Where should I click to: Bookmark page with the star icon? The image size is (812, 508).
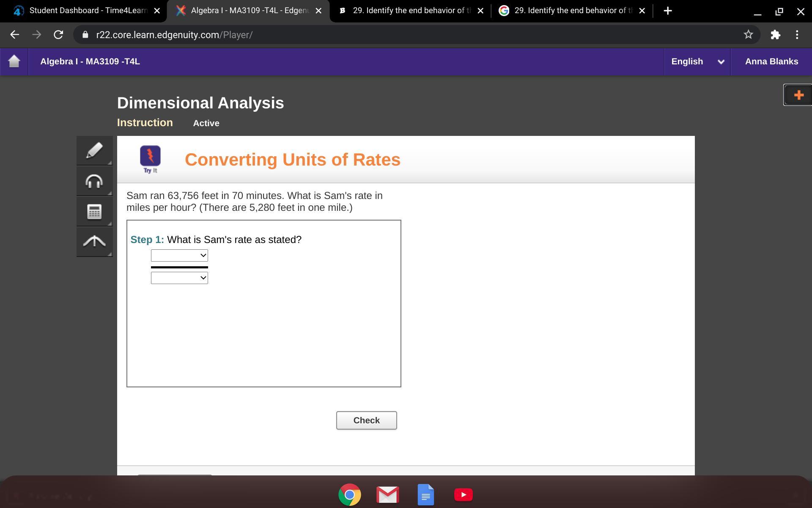748,35
